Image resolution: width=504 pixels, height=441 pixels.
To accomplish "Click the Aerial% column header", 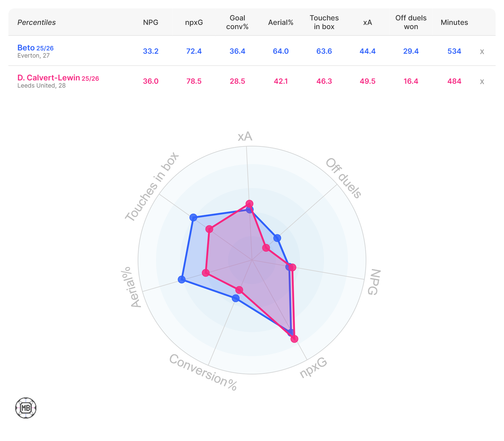I will (x=281, y=22).
